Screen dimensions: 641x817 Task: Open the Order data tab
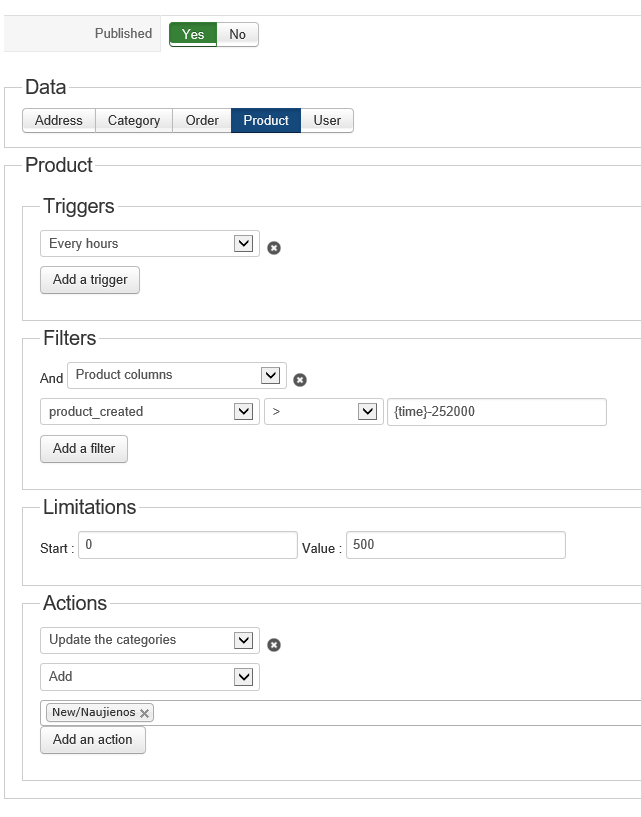tap(202, 121)
